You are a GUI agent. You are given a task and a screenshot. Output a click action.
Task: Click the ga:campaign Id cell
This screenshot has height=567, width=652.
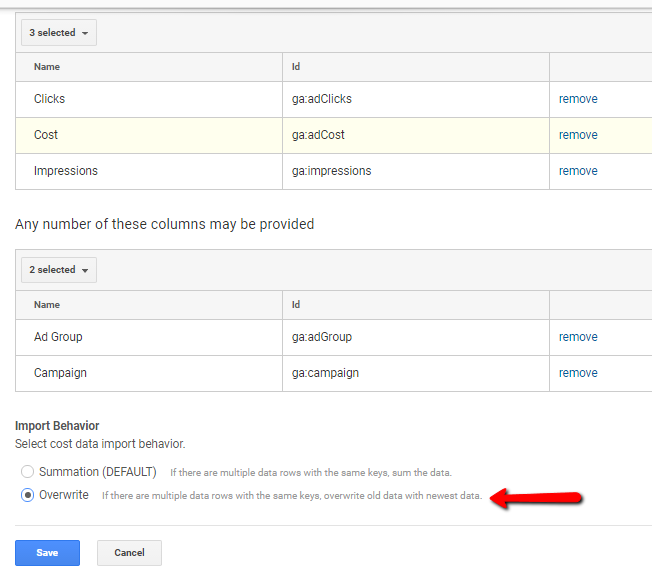[x=416, y=373]
